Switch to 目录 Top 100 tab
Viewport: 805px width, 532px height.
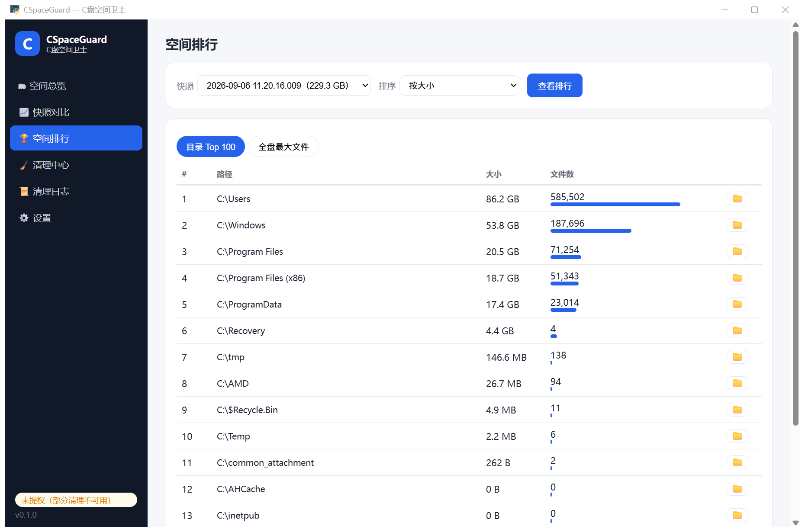coord(211,147)
